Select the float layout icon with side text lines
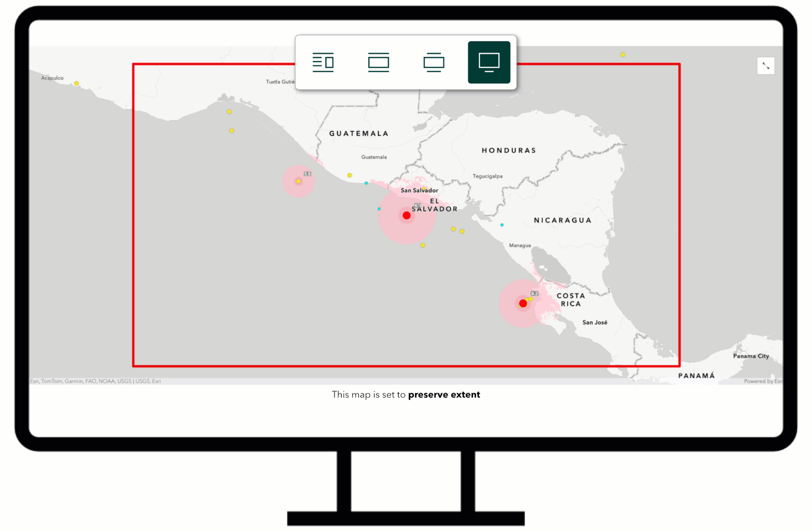Image resolution: width=812 pixels, height=531 pixels. click(x=323, y=62)
